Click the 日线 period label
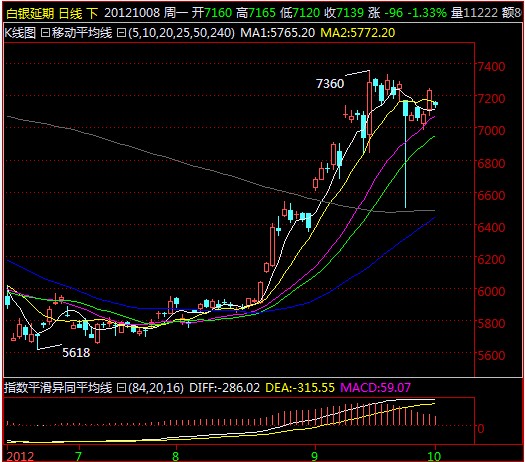 click(x=70, y=13)
